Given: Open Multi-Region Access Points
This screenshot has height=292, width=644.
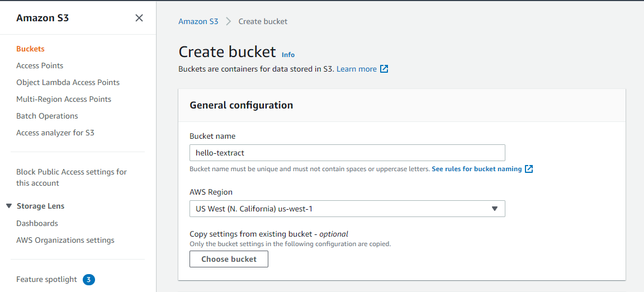Looking at the screenshot, I should pos(64,99).
